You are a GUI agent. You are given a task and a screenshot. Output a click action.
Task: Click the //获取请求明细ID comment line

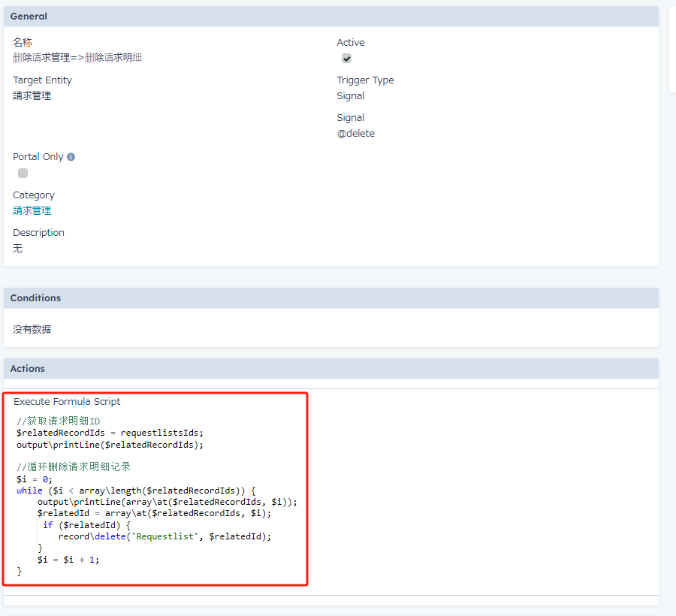(59, 421)
